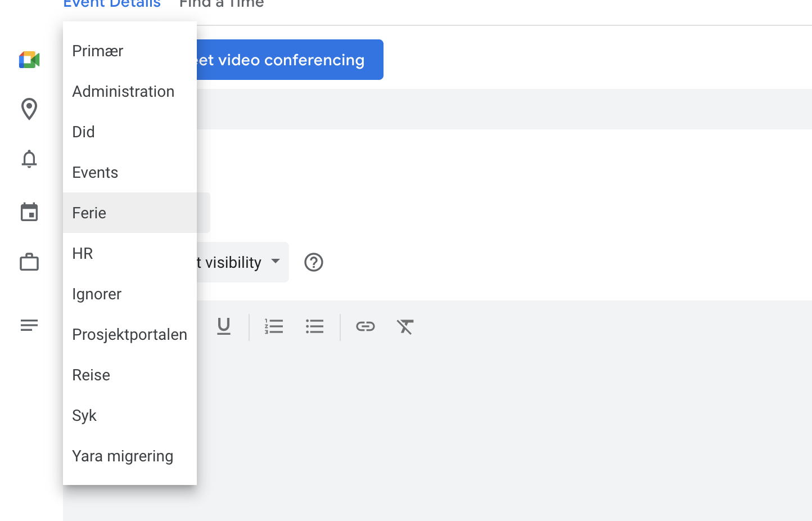Choose Did in the dropdown list
This screenshot has height=521, width=812.
click(130, 132)
